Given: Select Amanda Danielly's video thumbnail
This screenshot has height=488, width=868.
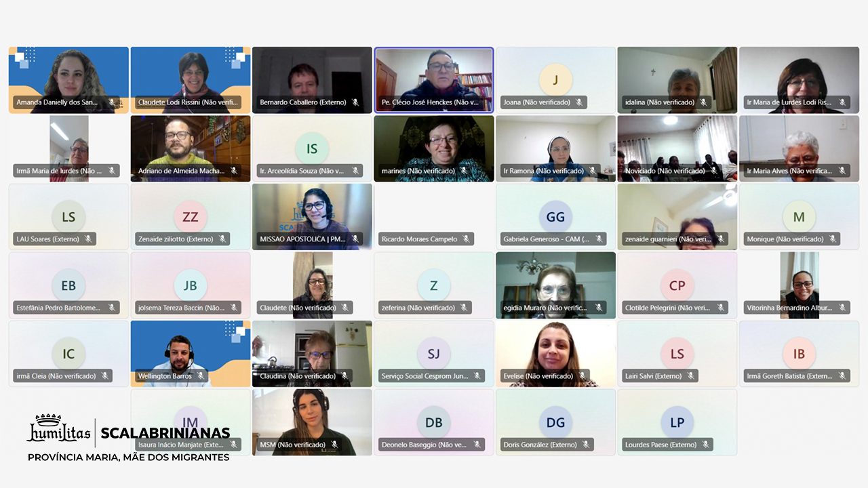Looking at the screenshot, I should 68,80.
